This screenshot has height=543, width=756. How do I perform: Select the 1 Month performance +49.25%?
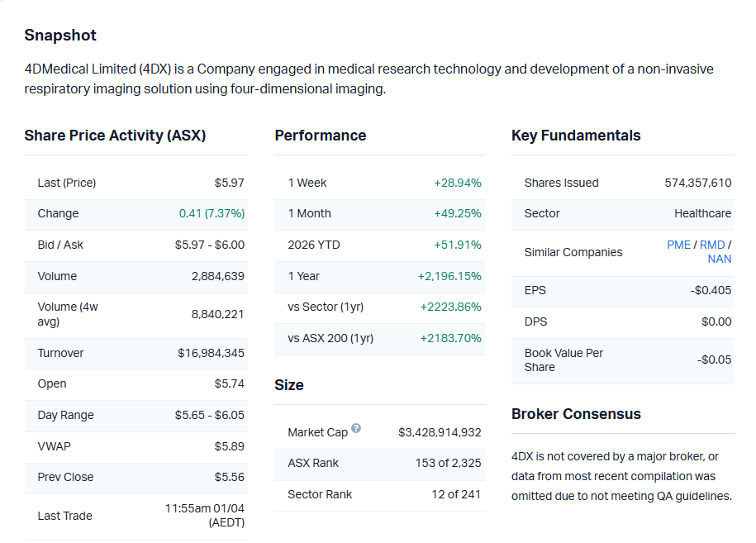point(458,213)
